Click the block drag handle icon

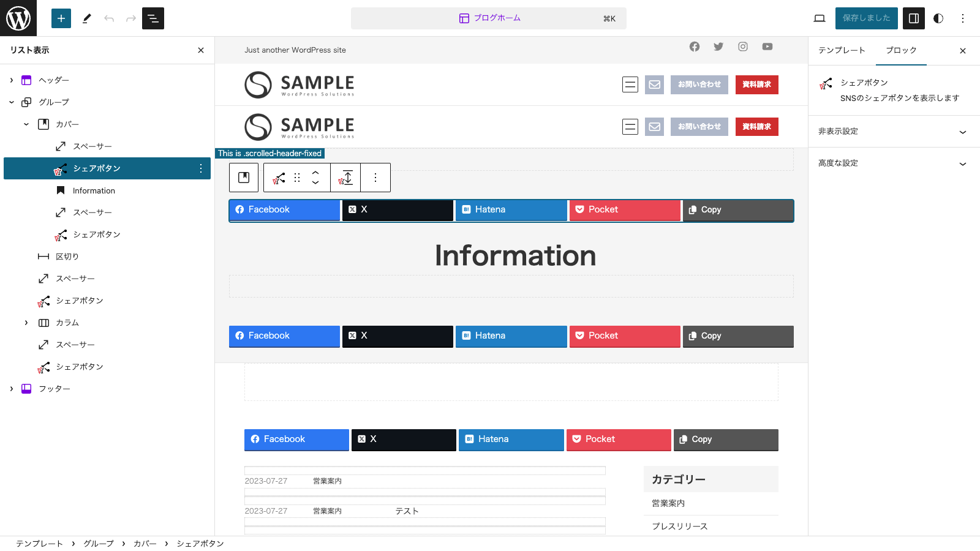[x=297, y=178]
